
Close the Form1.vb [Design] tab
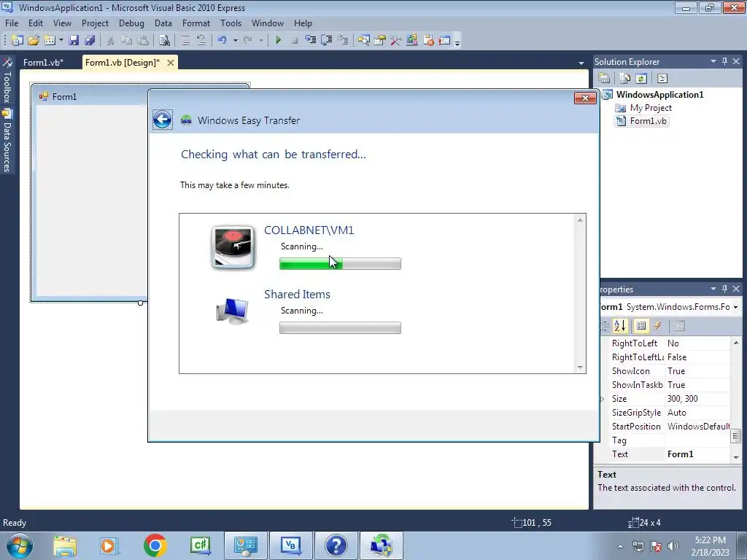[171, 63]
